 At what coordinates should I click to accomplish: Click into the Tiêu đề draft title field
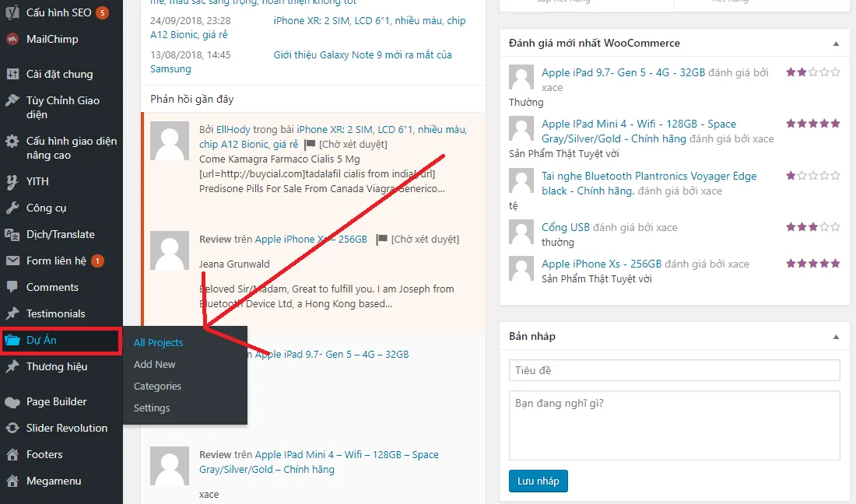(x=674, y=370)
